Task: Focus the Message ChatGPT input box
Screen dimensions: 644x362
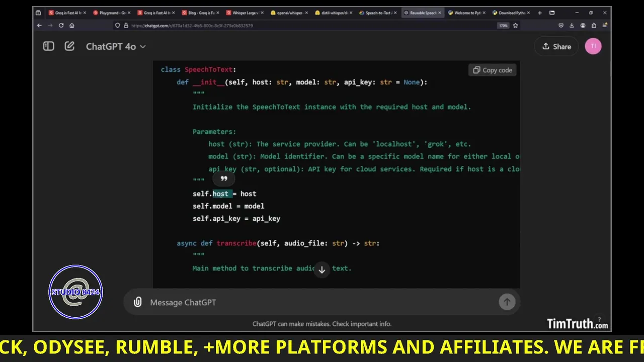Action: (x=322, y=302)
